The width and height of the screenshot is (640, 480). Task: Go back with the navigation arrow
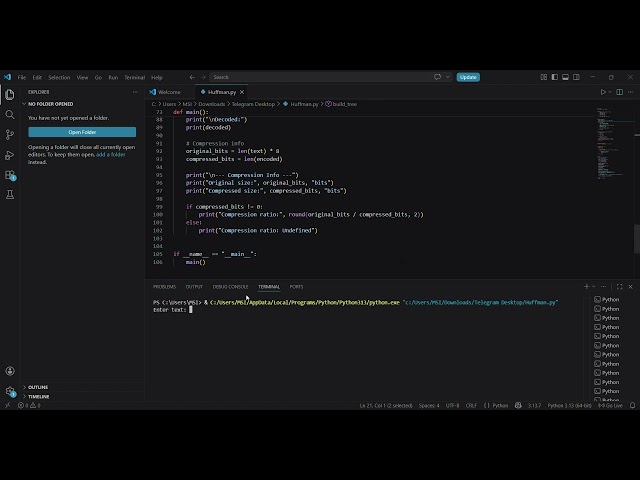click(192, 77)
